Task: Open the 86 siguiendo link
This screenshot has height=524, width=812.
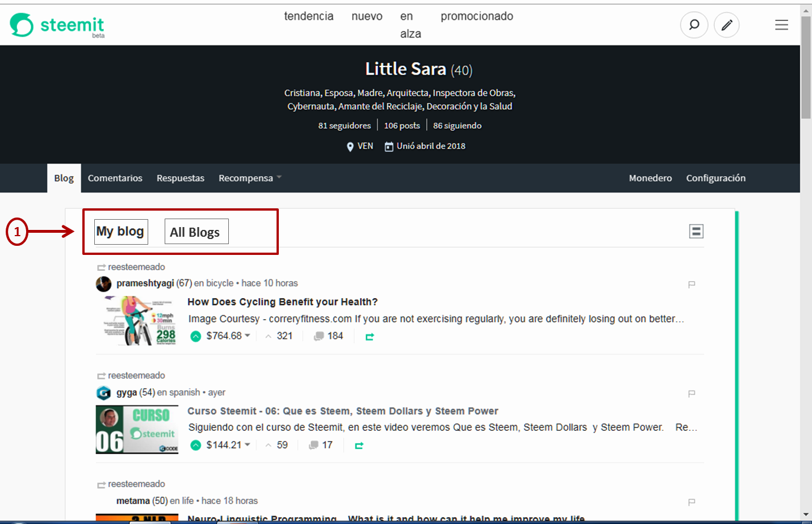Action: pyautogui.click(x=457, y=125)
